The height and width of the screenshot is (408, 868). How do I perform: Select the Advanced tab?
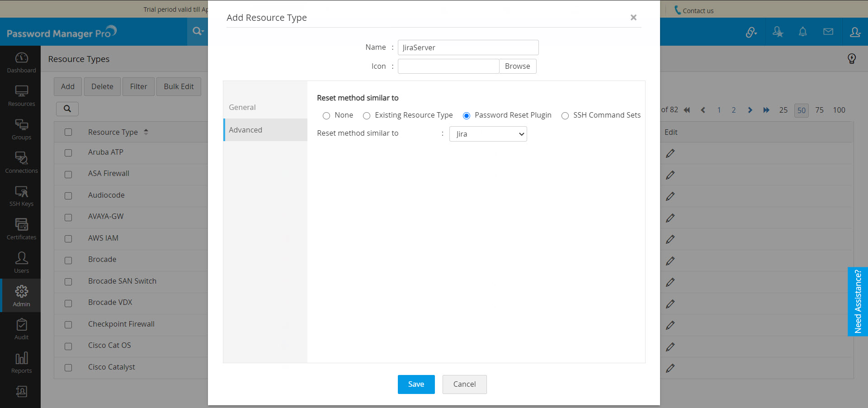245,130
